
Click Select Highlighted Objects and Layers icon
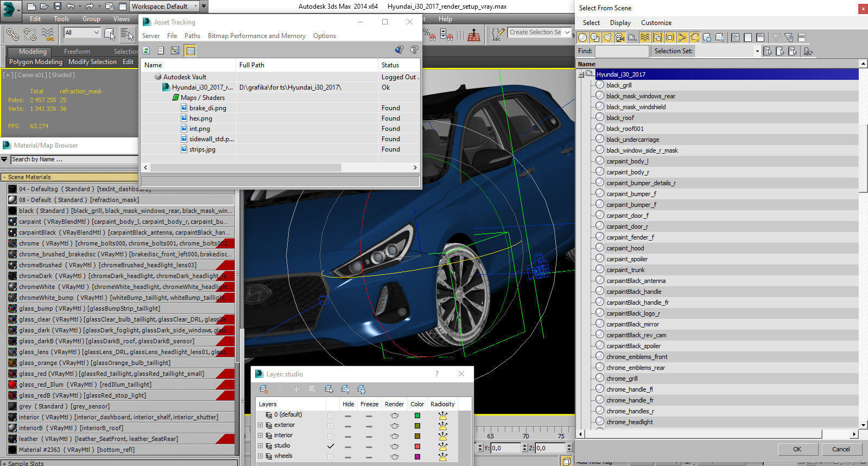312,389
